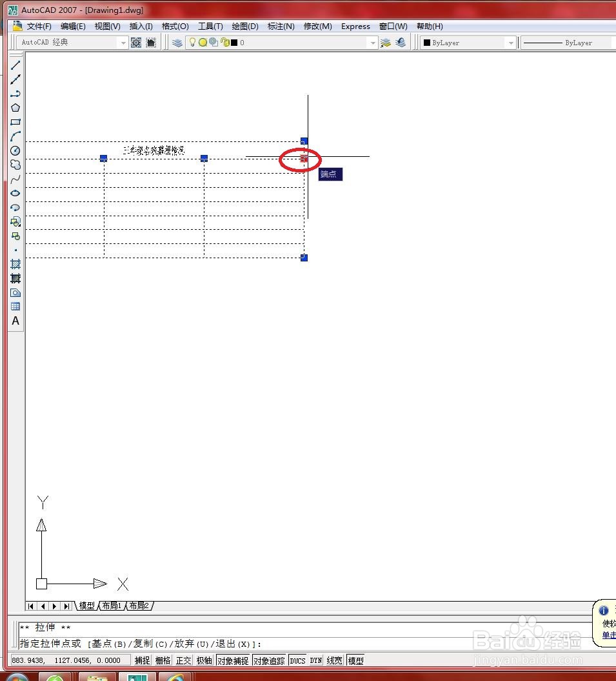Open the Express menu

point(355,26)
